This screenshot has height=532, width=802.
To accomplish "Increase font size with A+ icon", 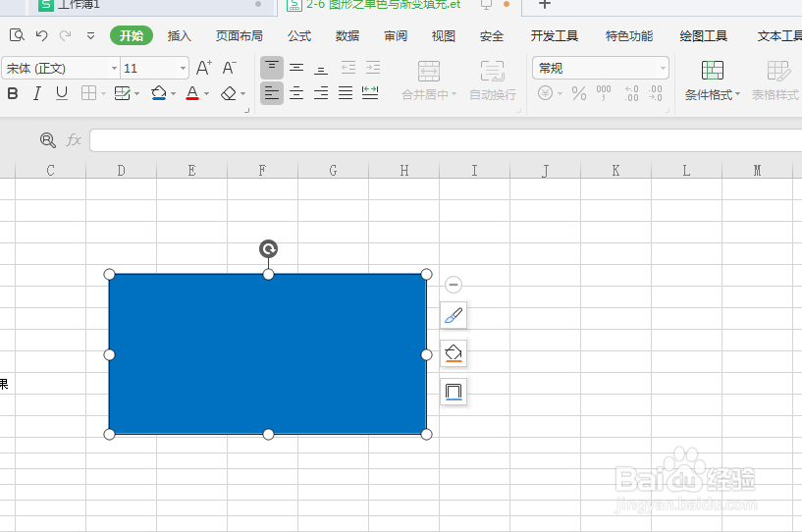I will 203,68.
